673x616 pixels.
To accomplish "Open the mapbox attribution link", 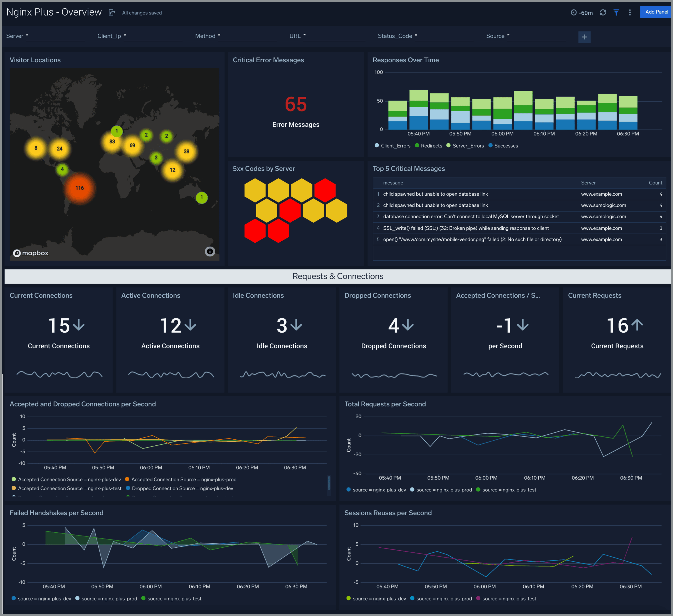I will 31,253.
